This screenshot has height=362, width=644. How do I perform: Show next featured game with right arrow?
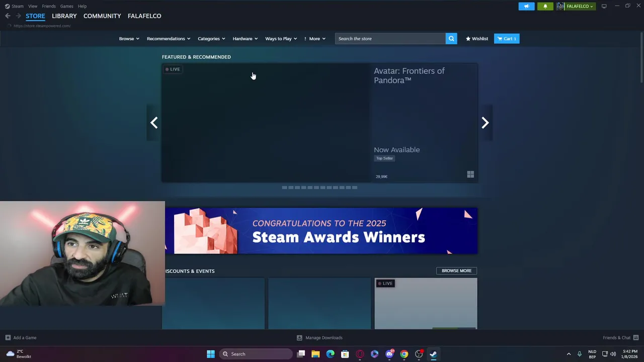pyautogui.click(x=485, y=123)
